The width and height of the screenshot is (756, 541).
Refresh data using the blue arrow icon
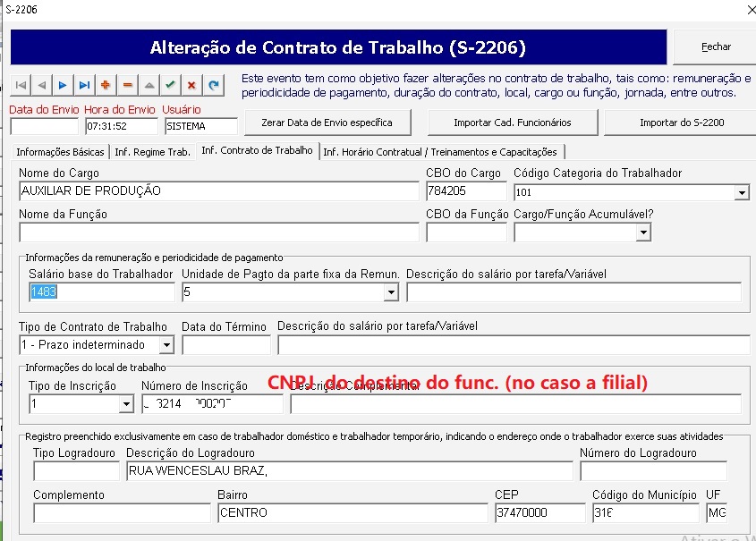(x=213, y=85)
